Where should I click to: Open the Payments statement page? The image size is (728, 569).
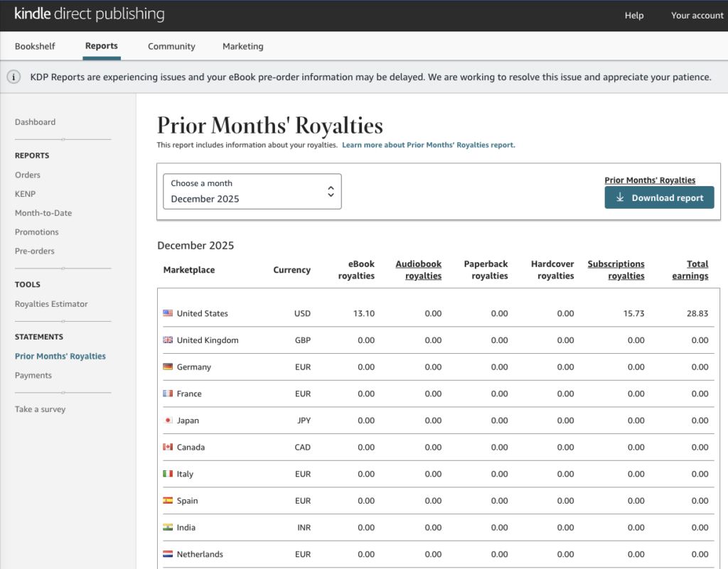tap(33, 376)
